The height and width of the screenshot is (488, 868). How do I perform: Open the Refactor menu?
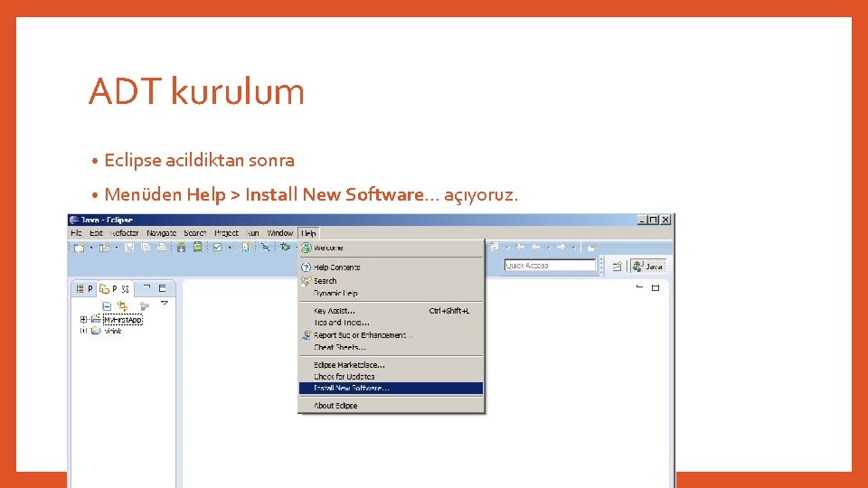(x=125, y=233)
